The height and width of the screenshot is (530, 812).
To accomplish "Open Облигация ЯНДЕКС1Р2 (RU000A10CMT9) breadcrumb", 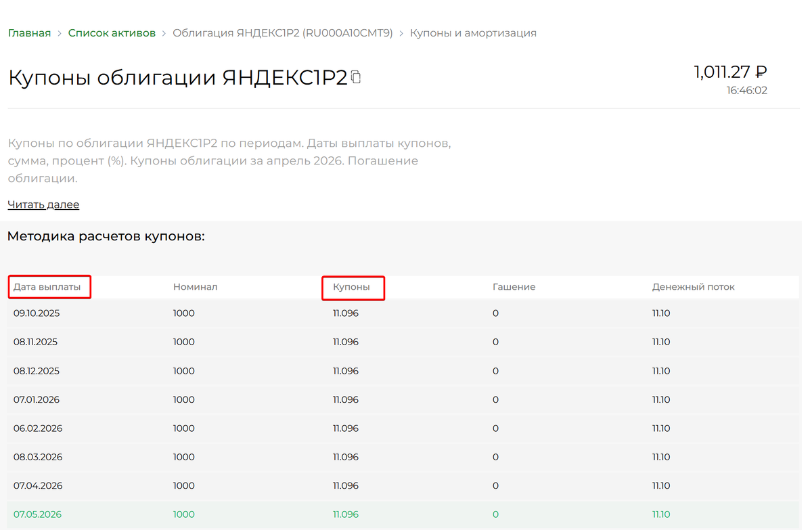I will (x=283, y=33).
